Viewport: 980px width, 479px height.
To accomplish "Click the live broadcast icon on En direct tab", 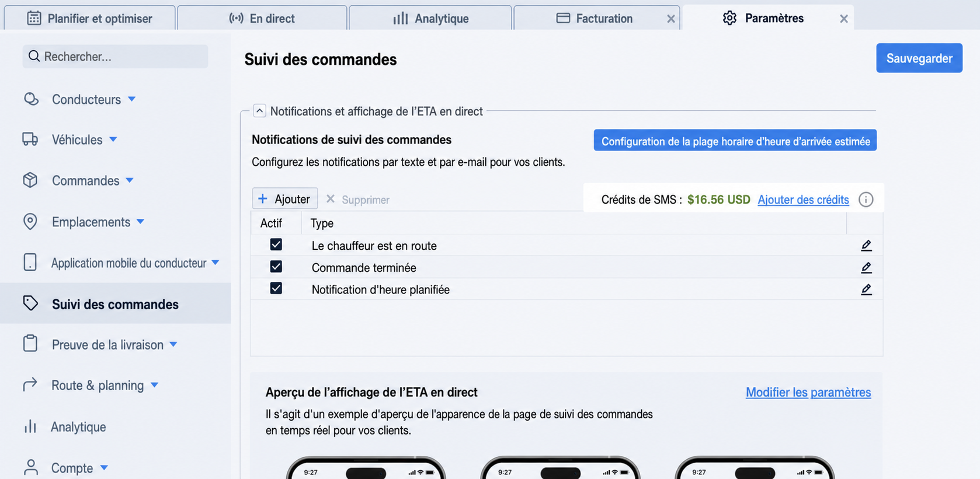I will (x=236, y=18).
